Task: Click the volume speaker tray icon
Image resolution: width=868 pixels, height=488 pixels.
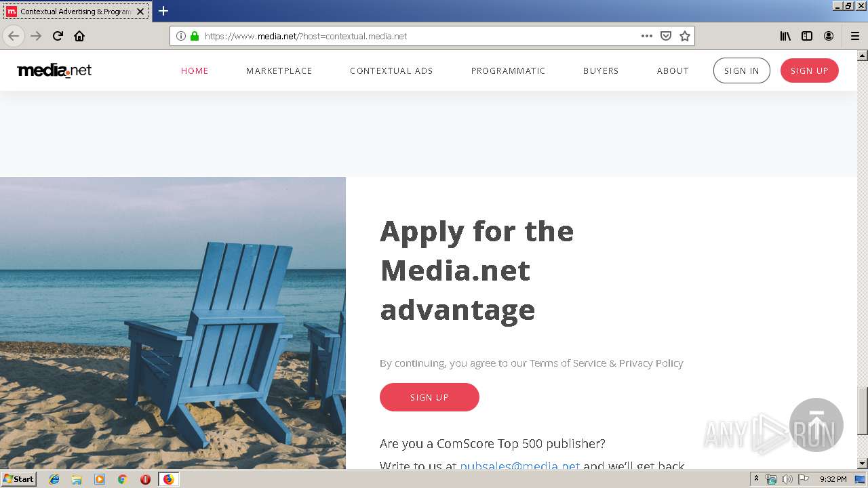Action: pyautogui.click(x=787, y=479)
